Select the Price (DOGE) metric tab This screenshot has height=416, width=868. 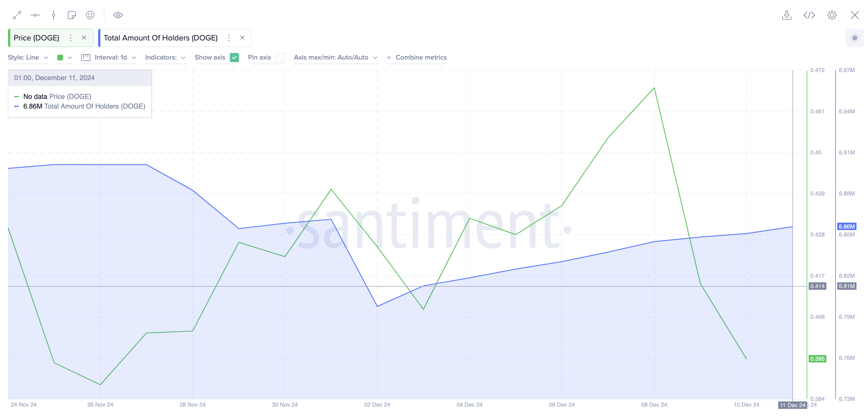point(36,38)
